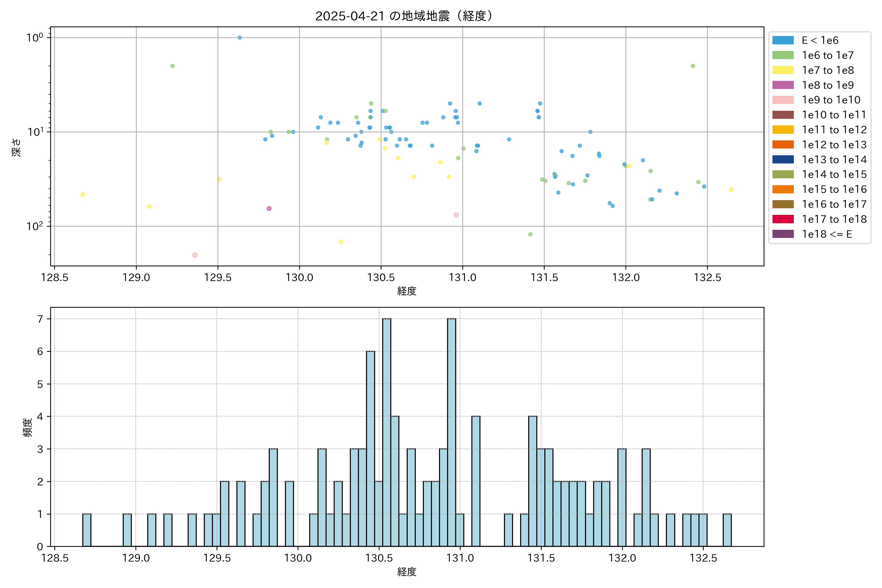Click the purple scatter point near 129.8
This screenshot has height=588, width=882.
click(x=269, y=208)
